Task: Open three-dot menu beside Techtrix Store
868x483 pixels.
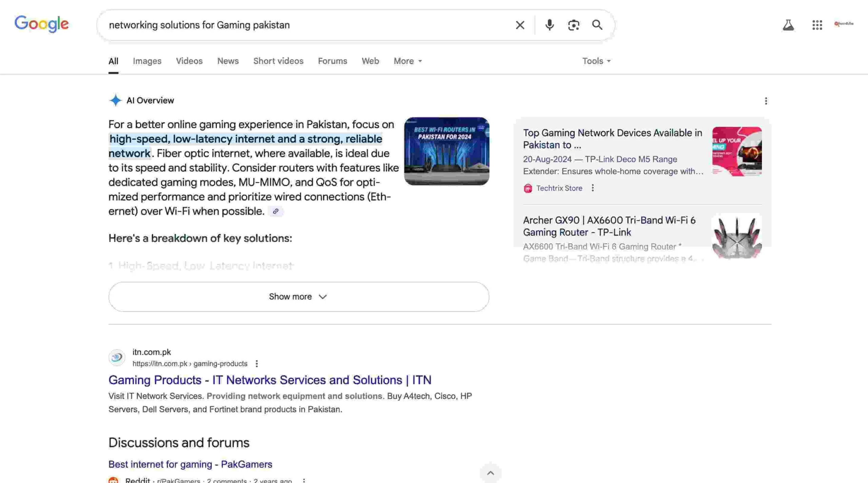Action: click(x=593, y=188)
